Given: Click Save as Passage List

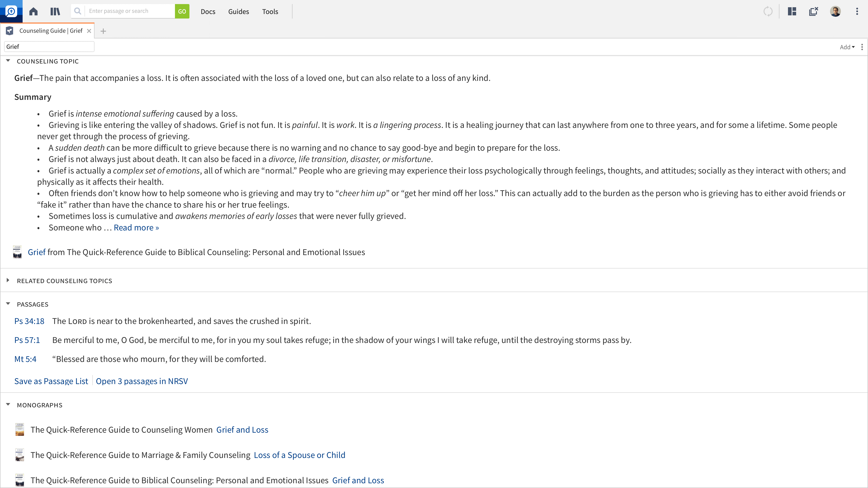Looking at the screenshot, I should (x=51, y=381).
